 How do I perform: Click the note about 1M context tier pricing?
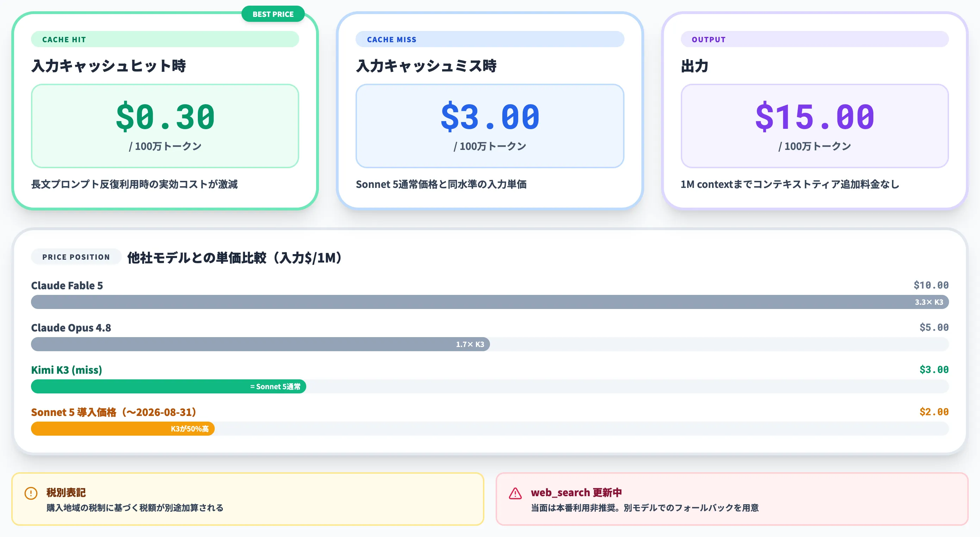(x=790, y=184)
